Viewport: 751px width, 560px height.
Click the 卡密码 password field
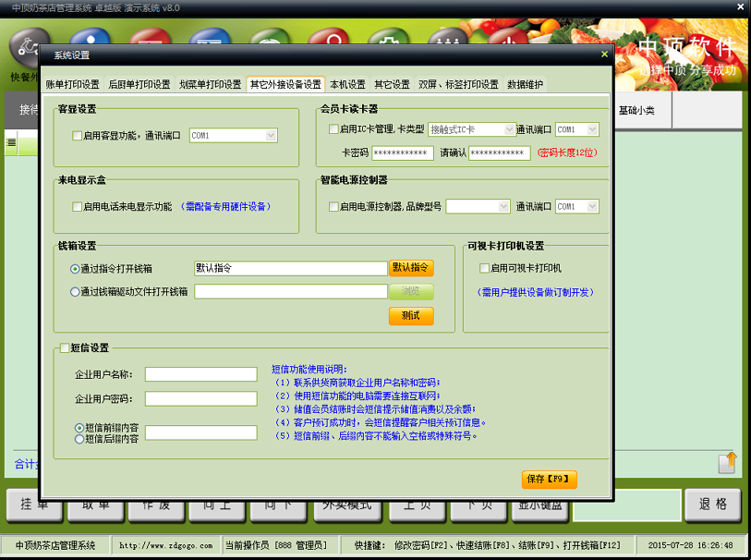(403, 152)
